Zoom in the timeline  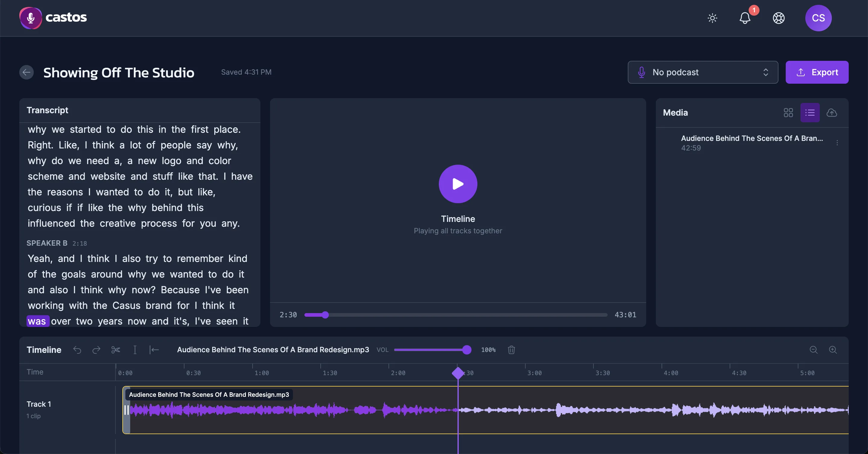pyautogui.click(x=833, y=350)
